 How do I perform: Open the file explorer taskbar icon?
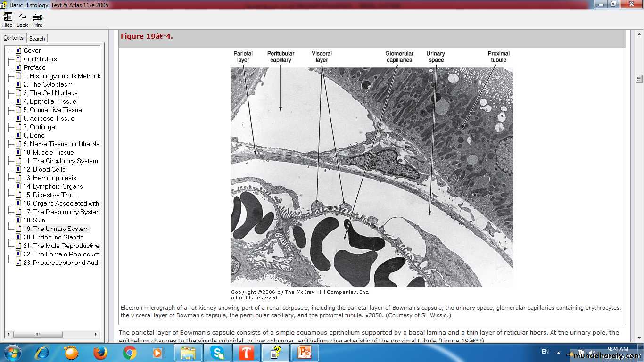tap(188, 353)
